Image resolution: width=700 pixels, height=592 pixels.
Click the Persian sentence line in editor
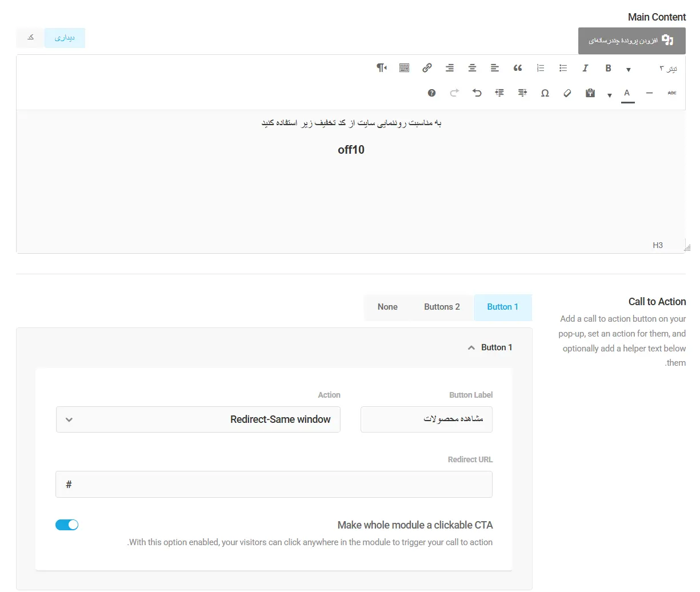tap(351, 123)
